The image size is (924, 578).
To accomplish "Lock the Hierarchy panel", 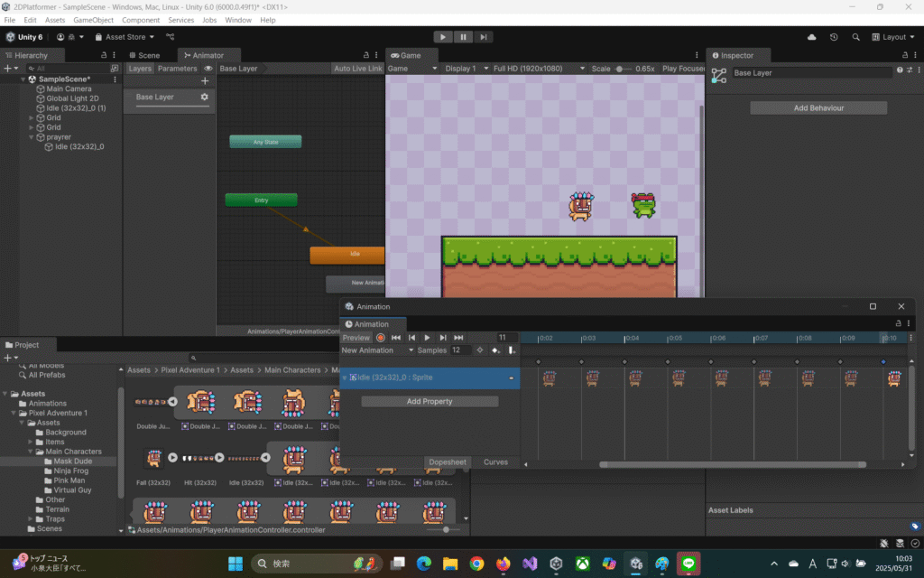I will point(104,55).
